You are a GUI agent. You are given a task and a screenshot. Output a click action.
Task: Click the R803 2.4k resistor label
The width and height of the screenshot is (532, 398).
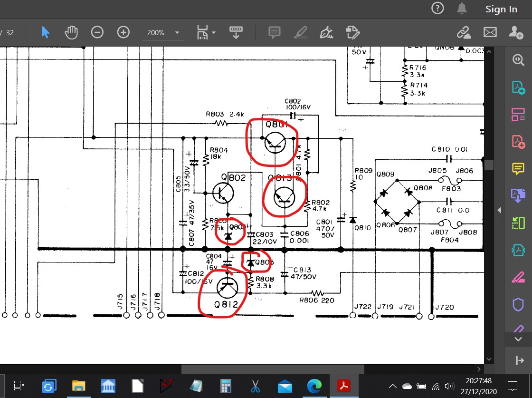click(225, 114)
